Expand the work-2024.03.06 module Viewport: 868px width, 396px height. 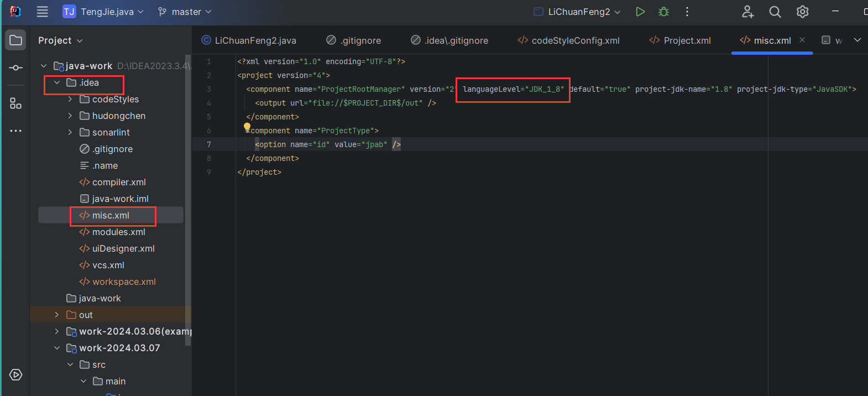(x=57, y=331)
